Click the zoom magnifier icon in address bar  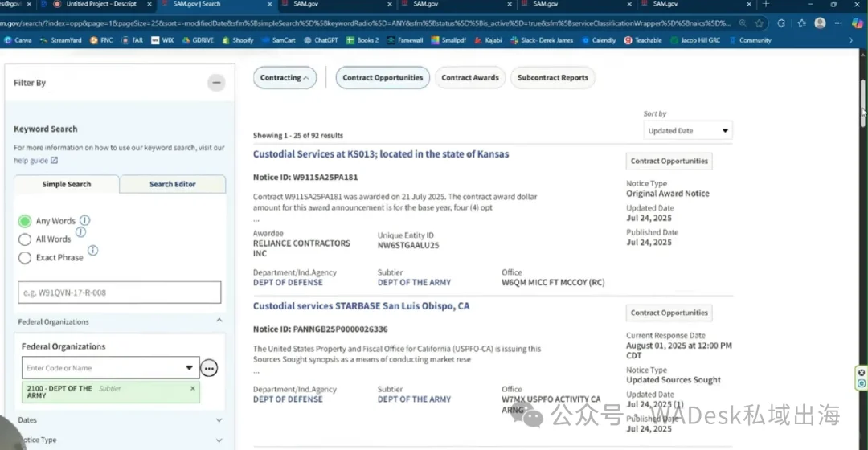pyautogui.click(x=743, y=23)
